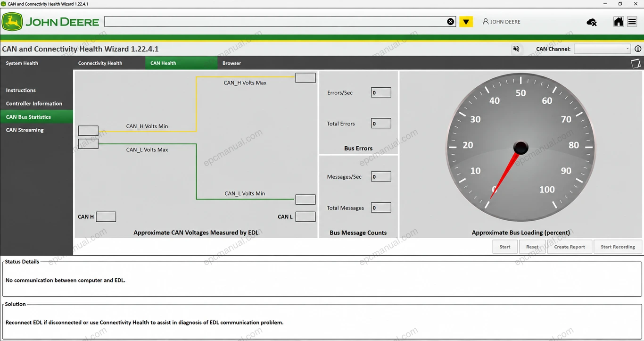644x341 pixels.
Task: Toggle the mute speaker icon
Action: point(517,49)
